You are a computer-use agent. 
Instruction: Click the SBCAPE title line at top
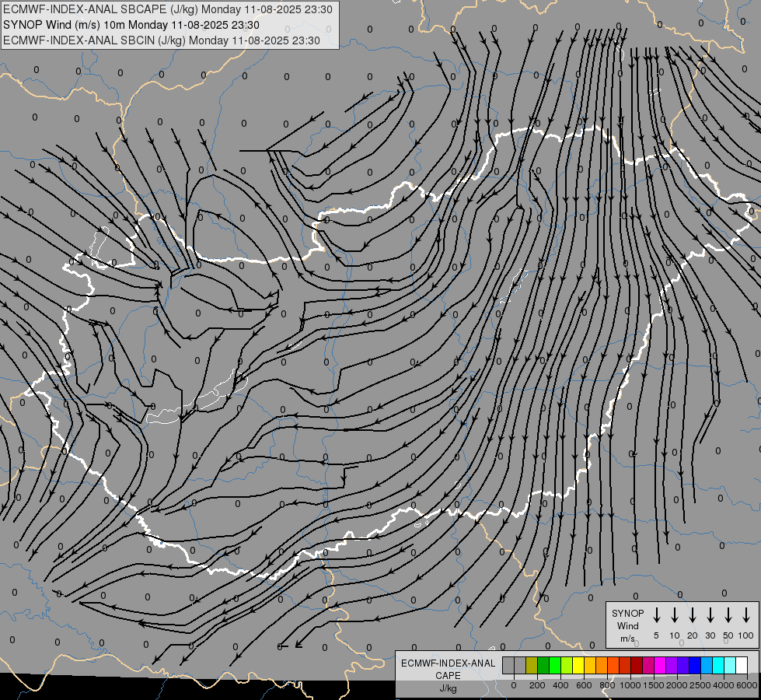coord(168,9)
